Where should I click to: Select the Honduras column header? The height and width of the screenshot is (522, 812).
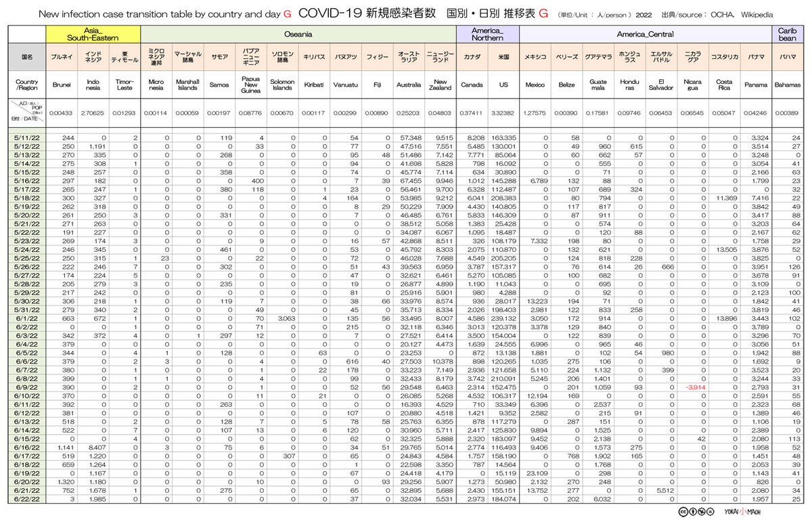629,85
